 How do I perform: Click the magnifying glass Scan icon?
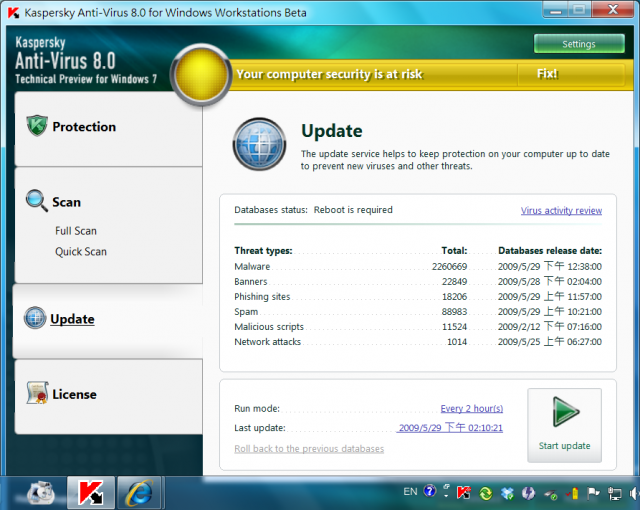pyautogui.click(x=37, y=201)
